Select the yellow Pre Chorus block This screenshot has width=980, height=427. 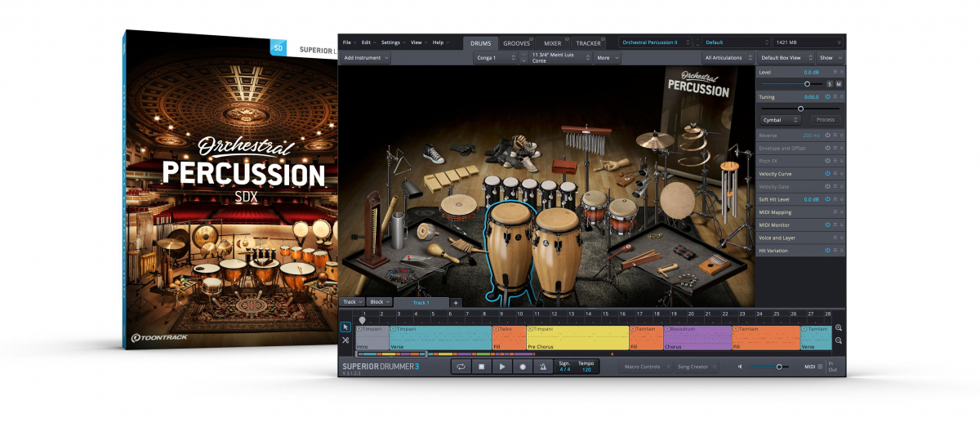[x=577, y=337]
